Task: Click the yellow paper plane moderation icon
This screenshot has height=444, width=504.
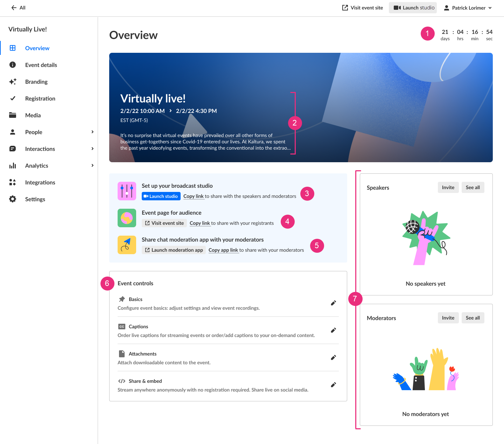Action: click(127, 245)
